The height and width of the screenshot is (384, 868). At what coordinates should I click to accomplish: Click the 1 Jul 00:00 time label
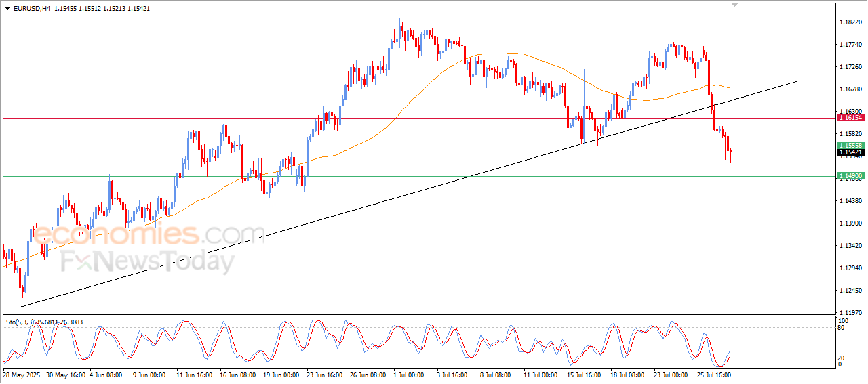[408, 374]
